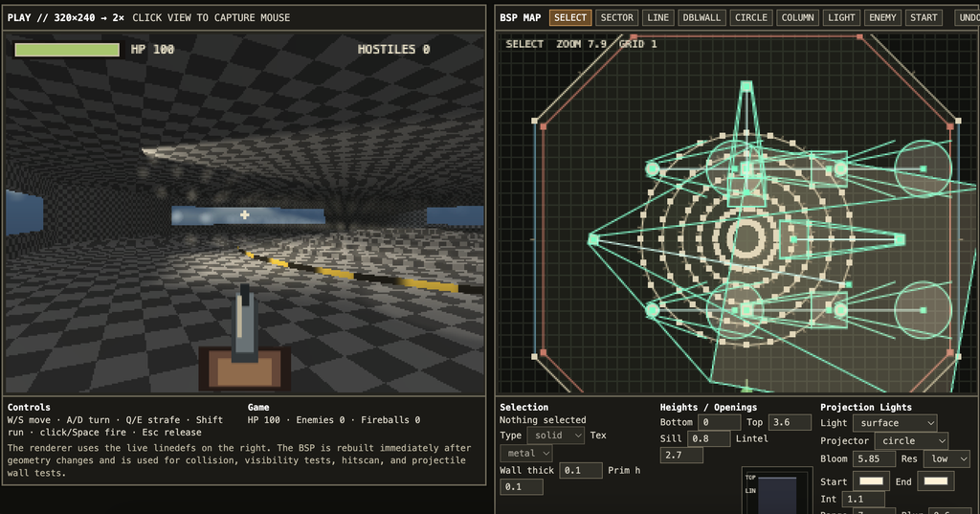Click the Start color swatch
The image size is (980, 514).
pos(871,480)
